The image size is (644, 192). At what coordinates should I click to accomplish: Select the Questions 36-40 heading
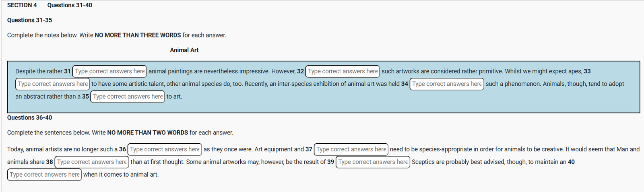(x=29, y=118)
